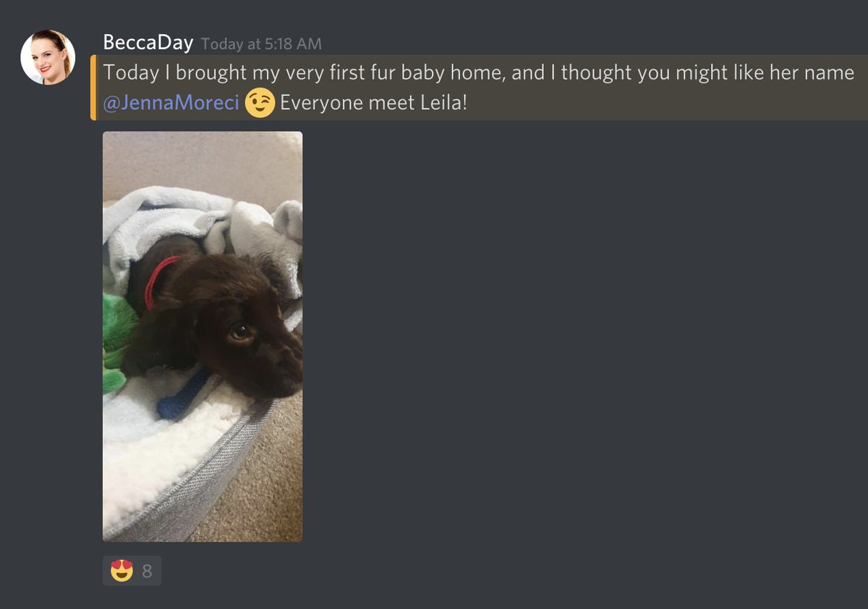This screenshot has width=868, height=609.
Task: Toggle the heart-eyes reaction pill
Action: (132, 571)
